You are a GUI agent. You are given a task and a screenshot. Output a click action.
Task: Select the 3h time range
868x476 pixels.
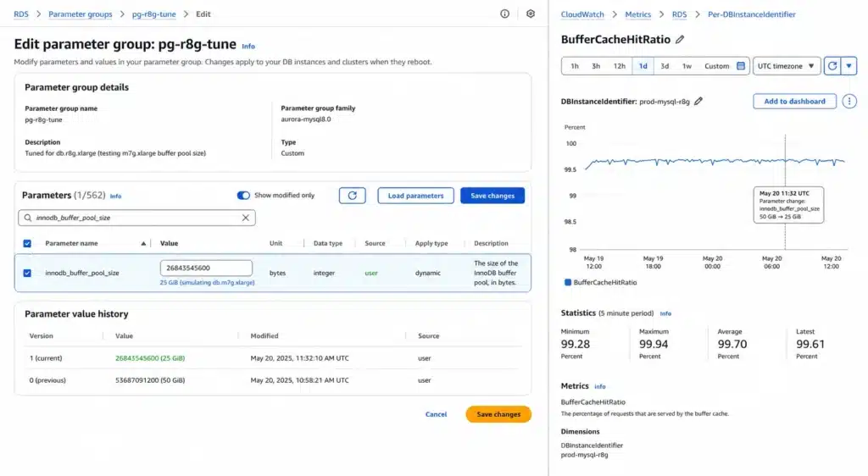596,66
